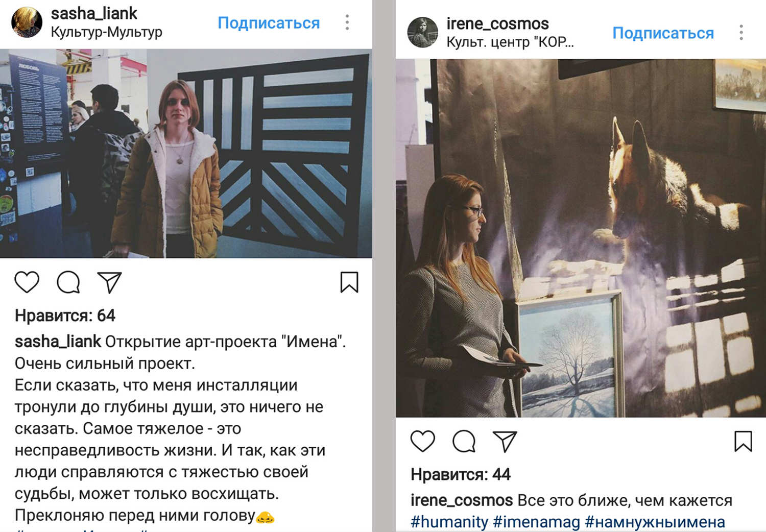The height and width of the screenshot is (532, 766).
Task: Open sasha_liank's profile avatar
Action: click(x=27, y=22)
